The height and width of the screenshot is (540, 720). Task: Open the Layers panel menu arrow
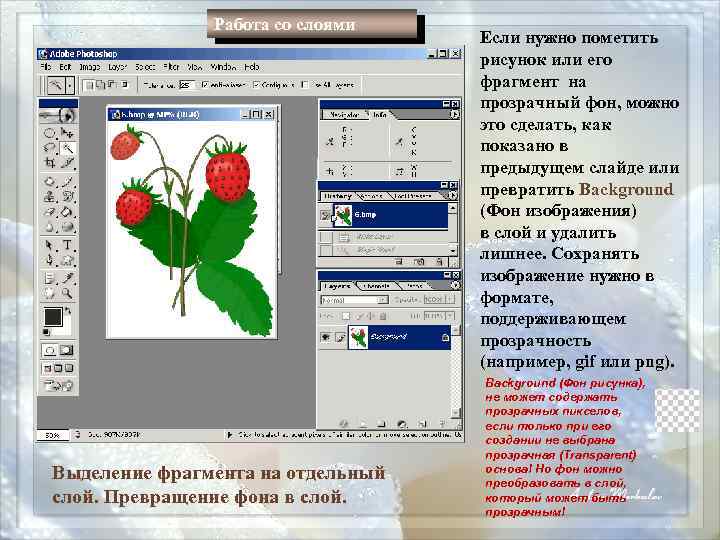coord(455,285)
